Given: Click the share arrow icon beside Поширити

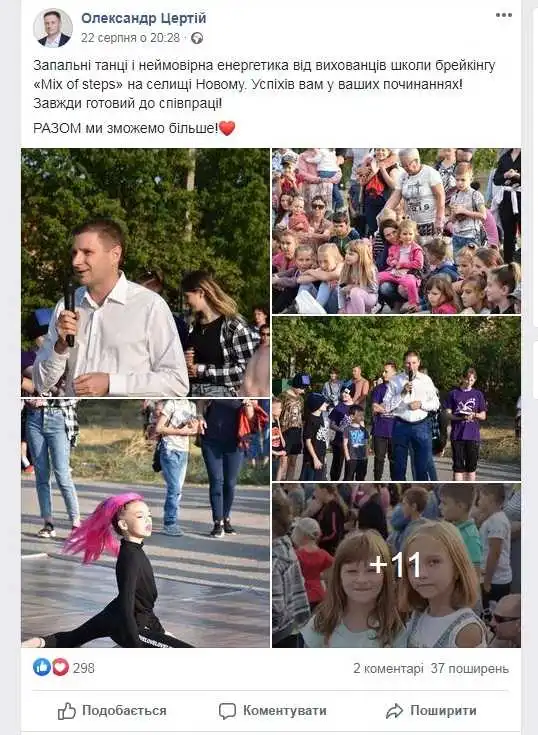Looking at the screenshot, I should coord(394,711).
